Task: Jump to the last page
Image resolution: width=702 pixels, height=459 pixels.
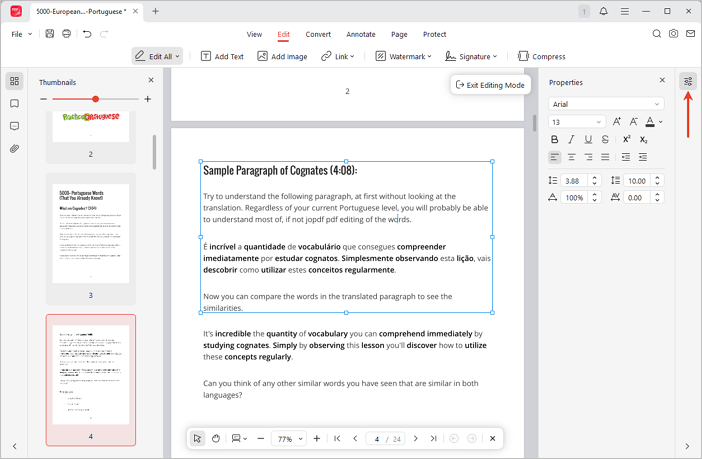Action: (433, 438)
